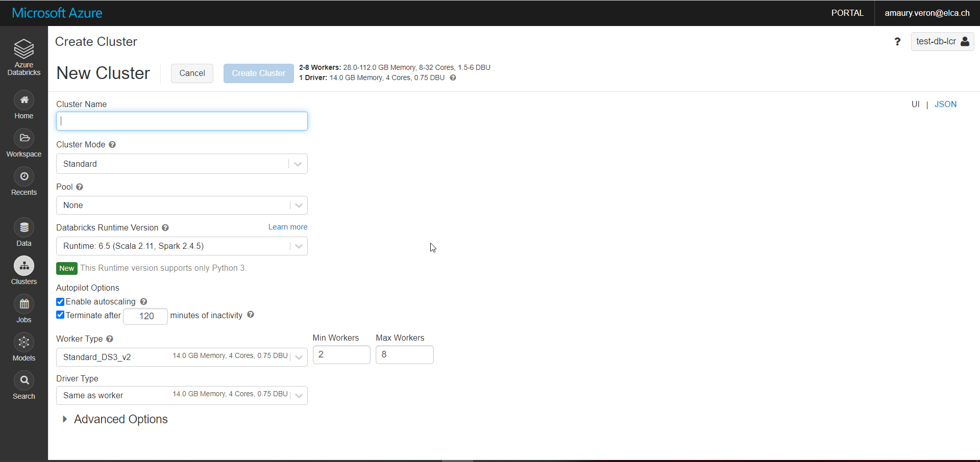Click amaury.veron@elca.ch account
The image size is (980, 462).
point(927,13)
